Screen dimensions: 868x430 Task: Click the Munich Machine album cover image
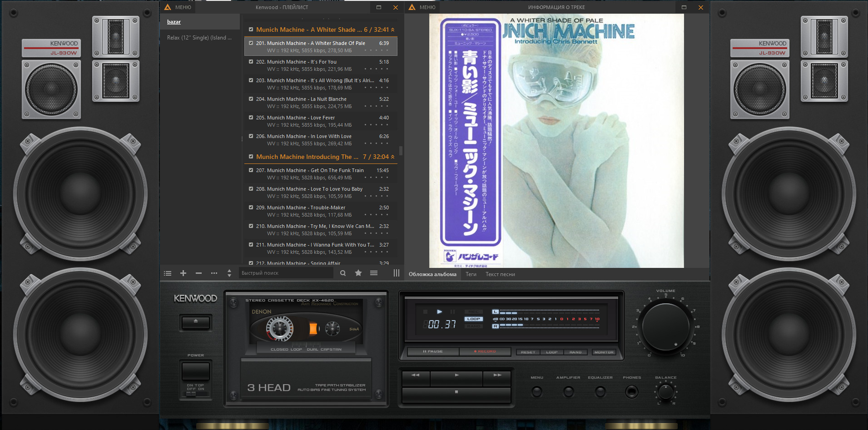tap(556, 141)
